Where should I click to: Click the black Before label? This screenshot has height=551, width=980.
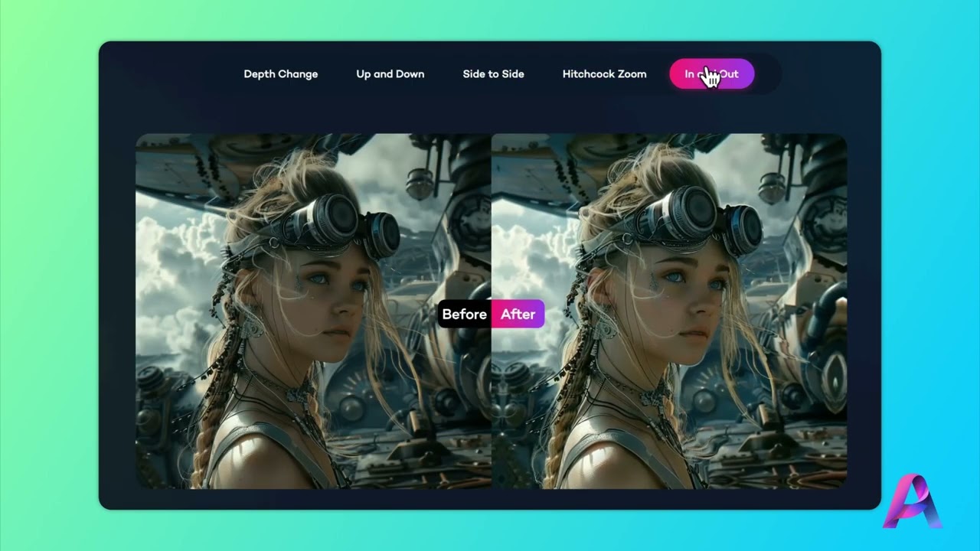click(x=464, y=314)
